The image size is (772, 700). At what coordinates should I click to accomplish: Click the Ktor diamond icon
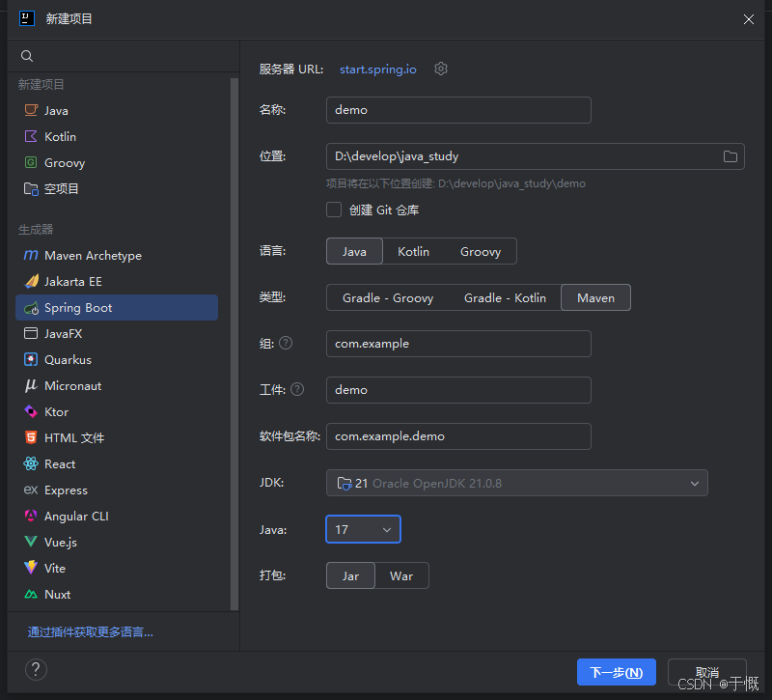(31, 412)
